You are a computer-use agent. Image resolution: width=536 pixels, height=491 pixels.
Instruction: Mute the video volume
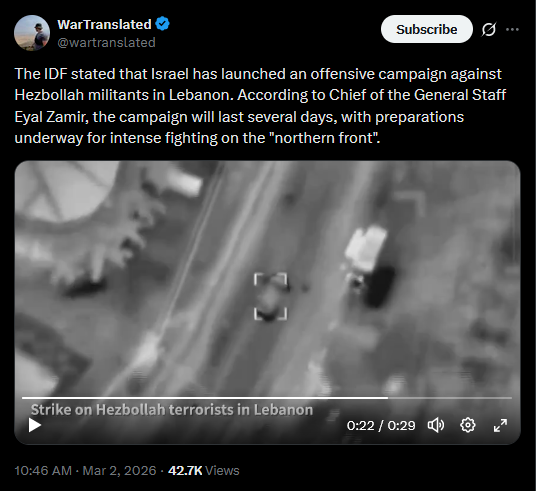(x=436, y=425)
